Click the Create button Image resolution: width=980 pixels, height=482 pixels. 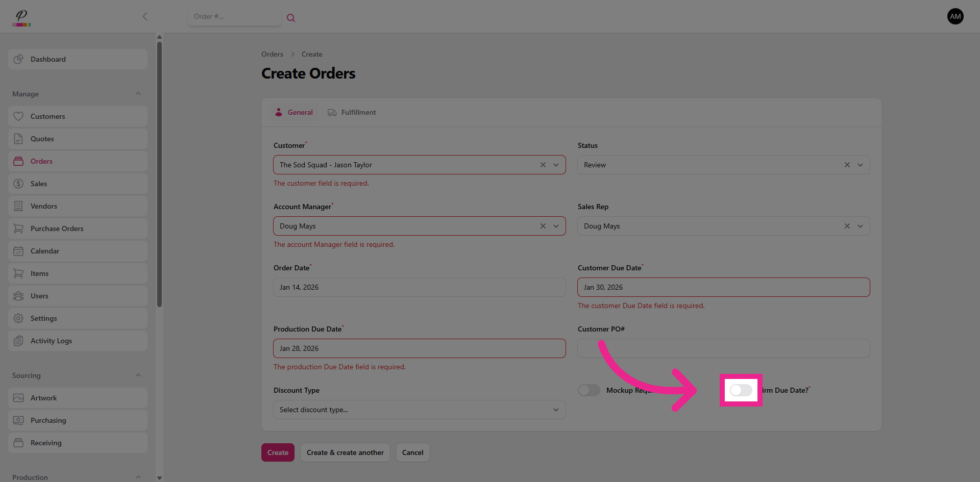pos(278,452)
